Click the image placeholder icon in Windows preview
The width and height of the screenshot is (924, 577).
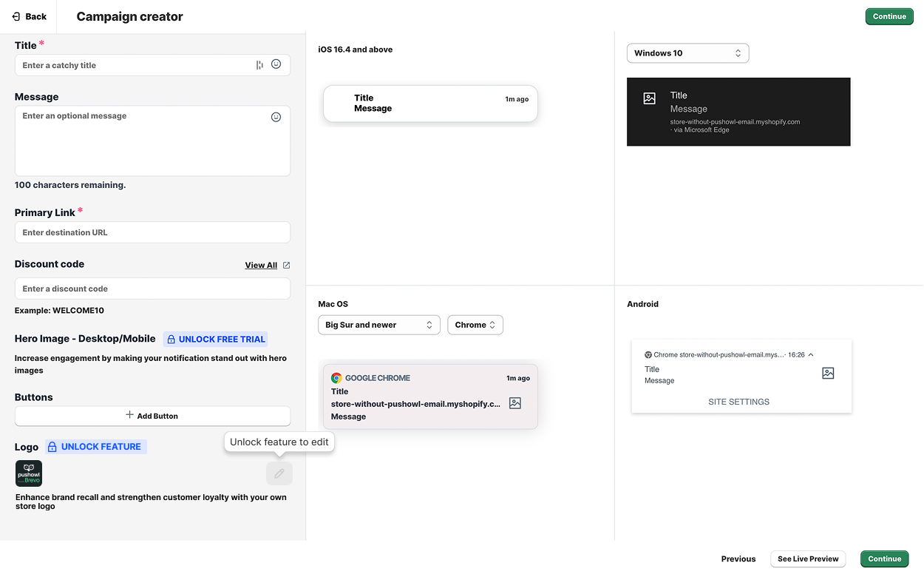pyautogui.click(x=649, y=97)
